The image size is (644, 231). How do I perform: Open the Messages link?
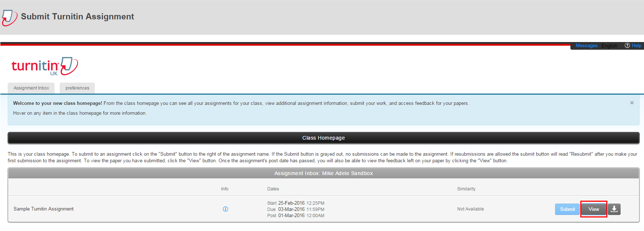pos(587,46)
